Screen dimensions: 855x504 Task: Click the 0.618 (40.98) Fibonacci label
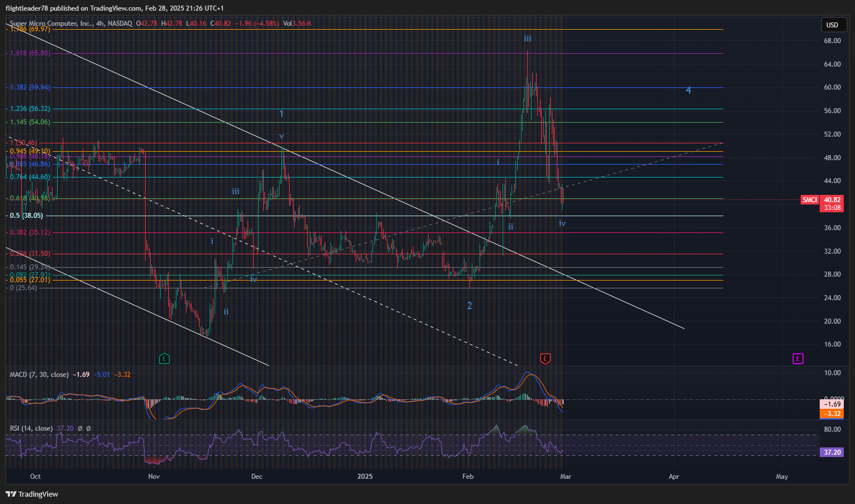pyautogui.click(x=30, y=198)
